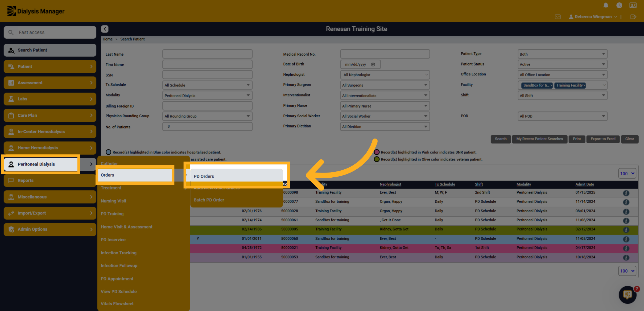Open the chat support bubble icon
This screenshot has width=644, height=311.
pyautogui.click(x=627, y=295)
